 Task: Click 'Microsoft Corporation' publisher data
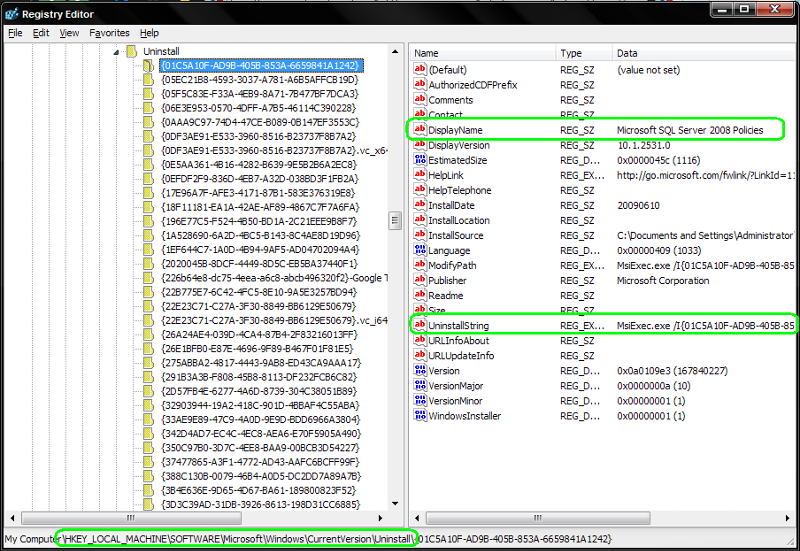coord(663,281)
